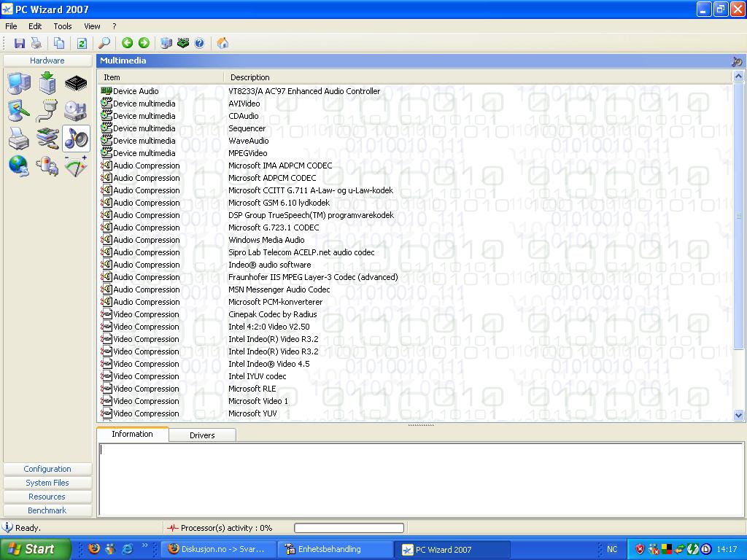Select the Power battery and plug icon
The height and width of the screenshot is (560, 747).
click(x=47, y=166)
